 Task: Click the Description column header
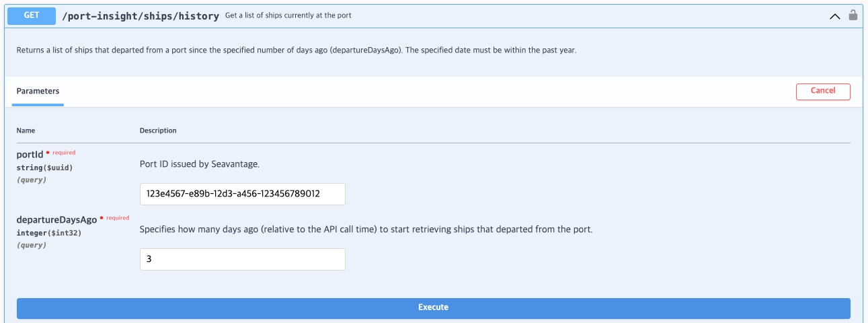click(x=158, y=131)
